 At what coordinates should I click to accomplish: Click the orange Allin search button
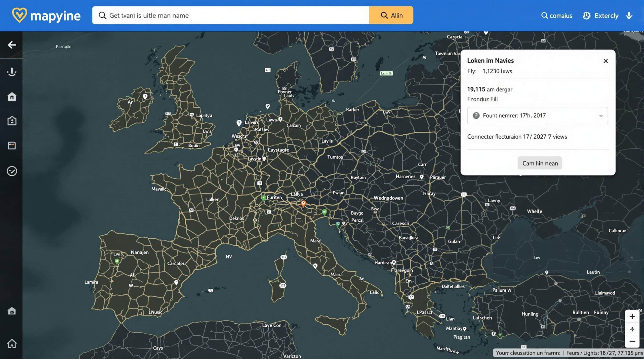pyautogui.click(x=391, y=15)
